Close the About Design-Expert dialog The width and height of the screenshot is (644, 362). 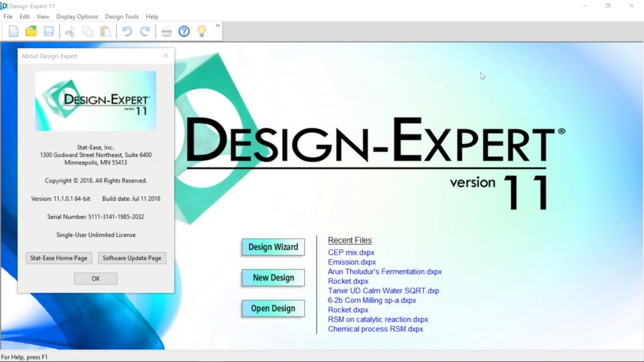point(166,55)
